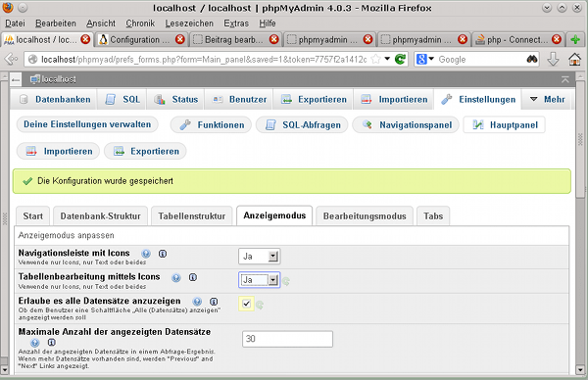The height and width of the screenshot is (380, 588).
Task: Click info icon for Erlaube es alle Datensätze
Action: (214, 302)
